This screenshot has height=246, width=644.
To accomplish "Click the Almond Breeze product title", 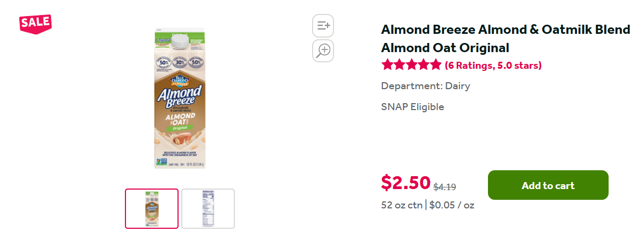I will [x=505, y=39].
